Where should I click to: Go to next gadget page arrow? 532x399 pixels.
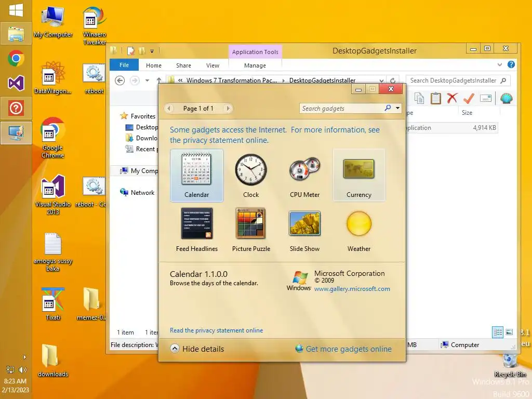click(228, 108)
